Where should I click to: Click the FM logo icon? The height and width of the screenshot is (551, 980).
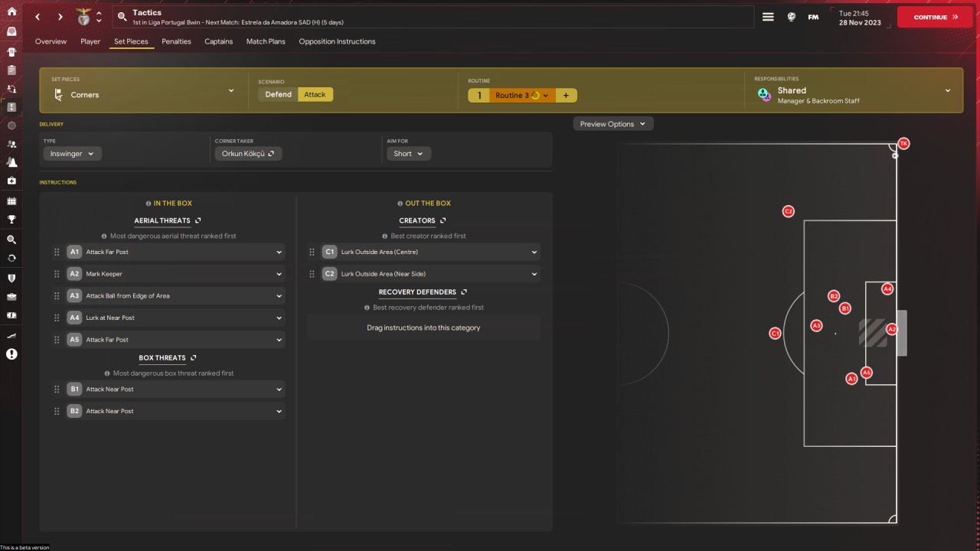(x=813, y=17)
